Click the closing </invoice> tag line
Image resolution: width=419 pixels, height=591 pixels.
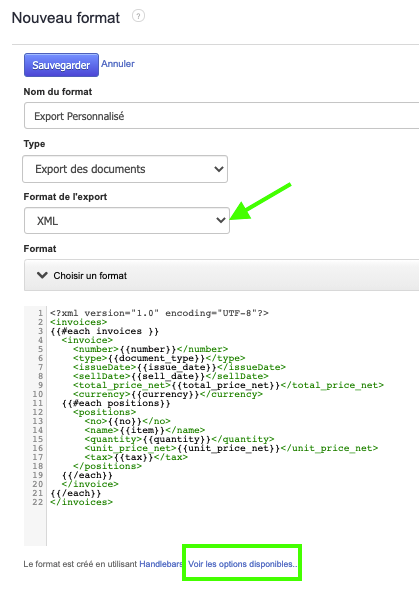pos(90,484)
